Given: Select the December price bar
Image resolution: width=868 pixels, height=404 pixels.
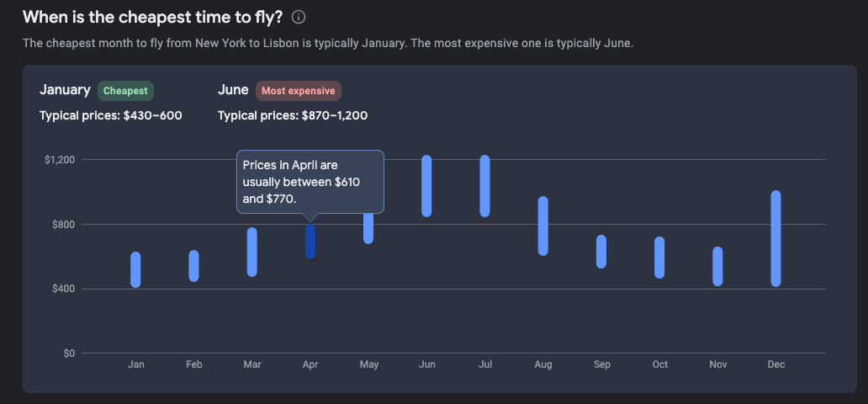Looking at the screenshot, I should [775, 238].
